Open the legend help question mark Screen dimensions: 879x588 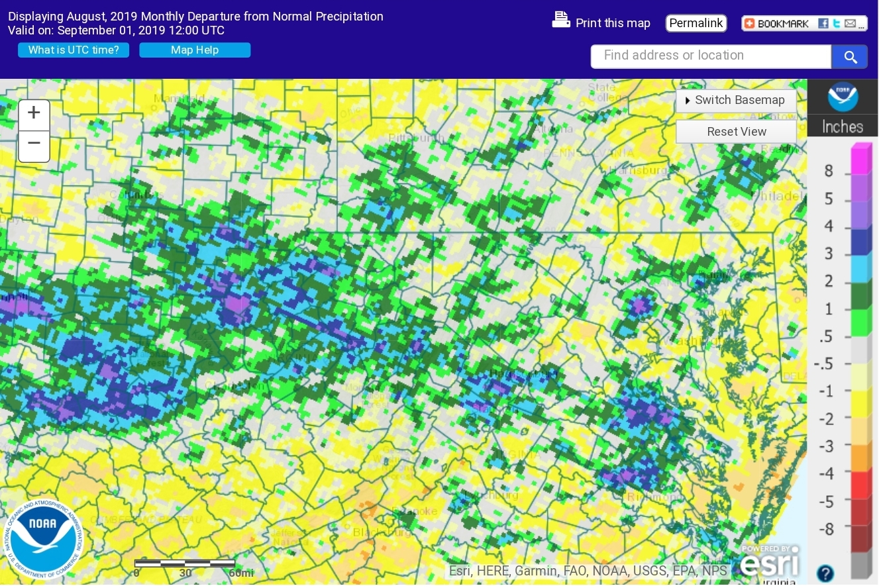click(825, 573)
